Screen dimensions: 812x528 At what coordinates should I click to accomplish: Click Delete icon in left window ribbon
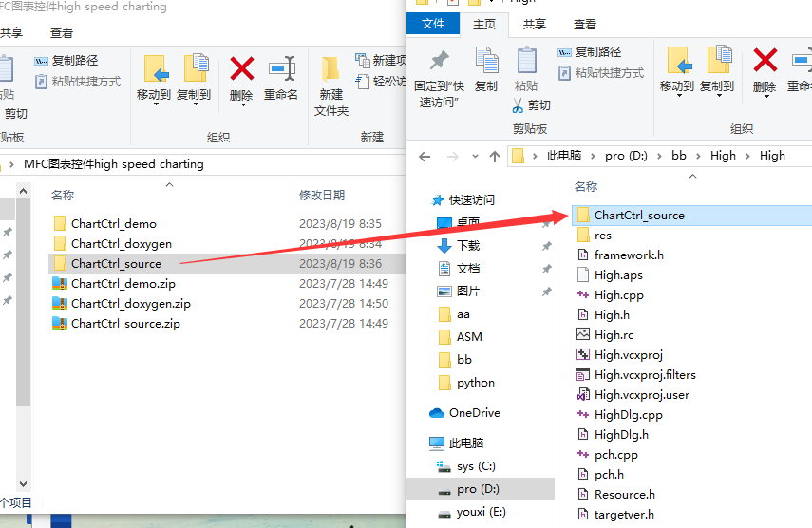tap(242, 68)
